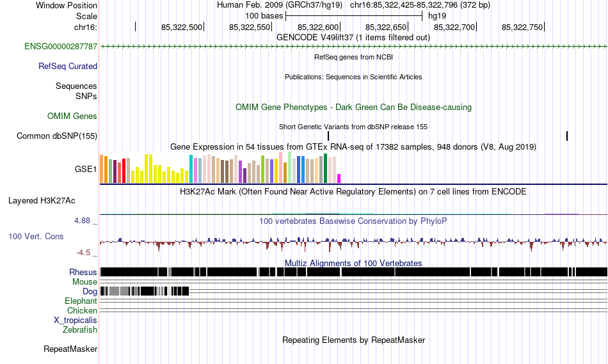Click the 100 bases scale bar
Image resolution: width=608 pixels, height=364 pixels.
point(354,16)
